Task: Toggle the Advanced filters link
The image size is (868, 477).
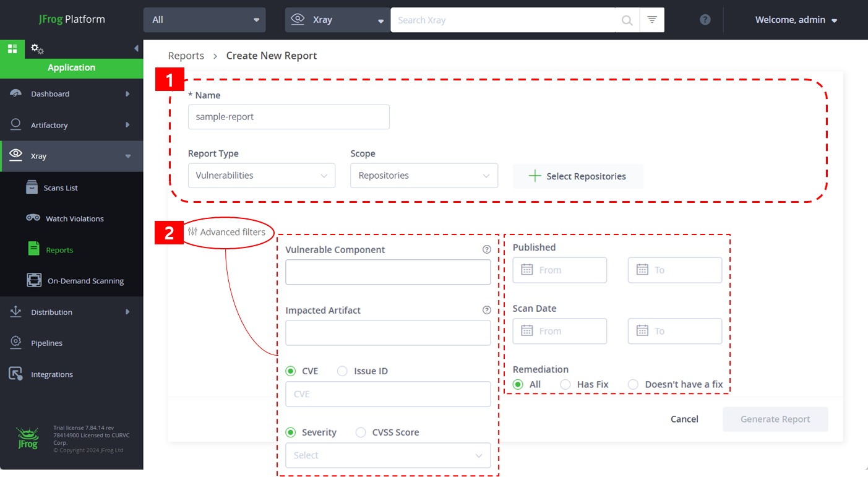Action: (x=226, y=232)
